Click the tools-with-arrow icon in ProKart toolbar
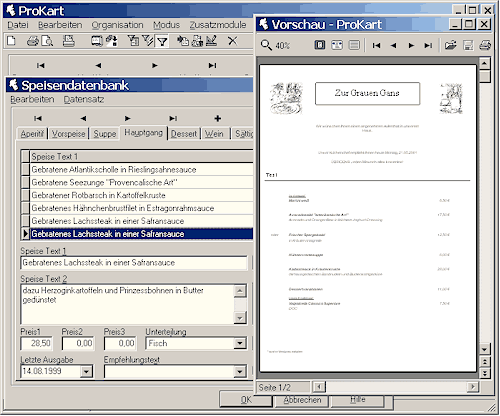This screenshot has height=416, width=500. pos(112,41)
